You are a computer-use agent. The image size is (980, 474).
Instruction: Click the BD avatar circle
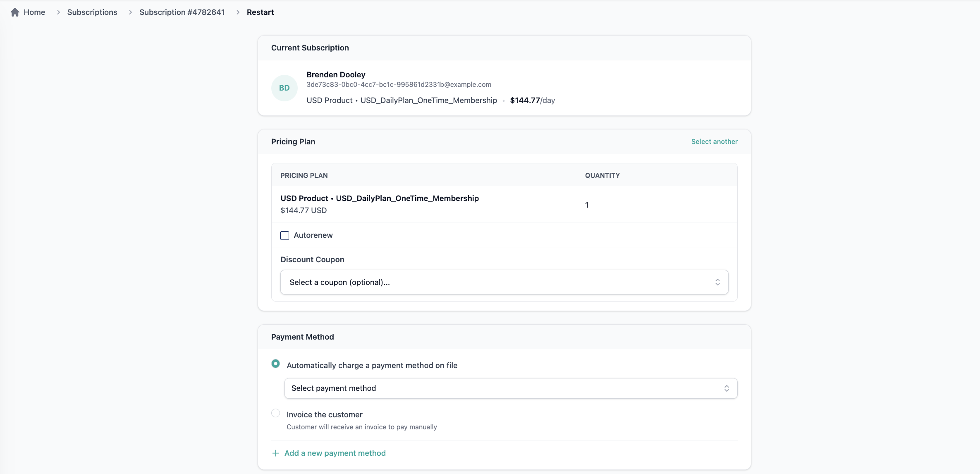point(284,88)
